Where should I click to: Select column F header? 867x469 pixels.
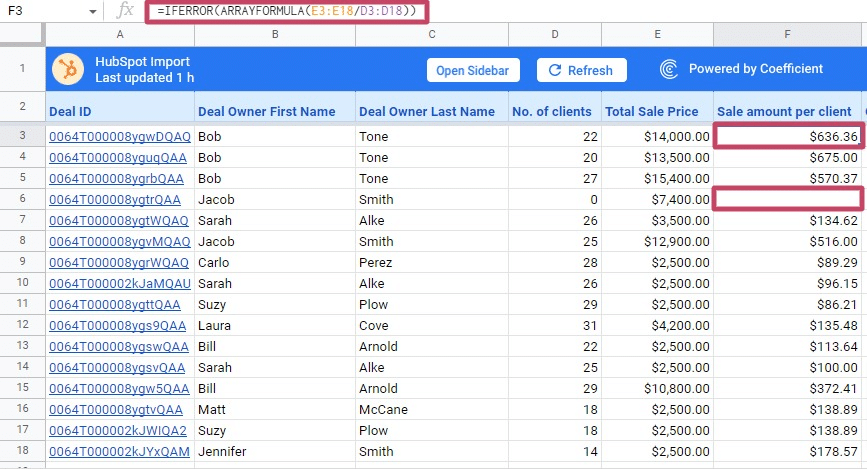pos(786,34)
